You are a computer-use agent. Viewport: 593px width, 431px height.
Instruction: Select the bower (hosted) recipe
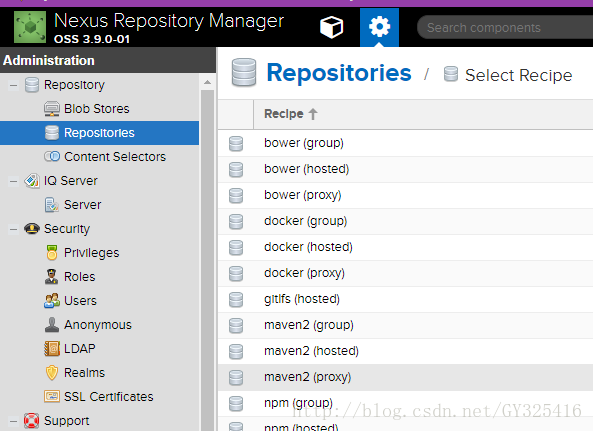[x=405, y=169]
